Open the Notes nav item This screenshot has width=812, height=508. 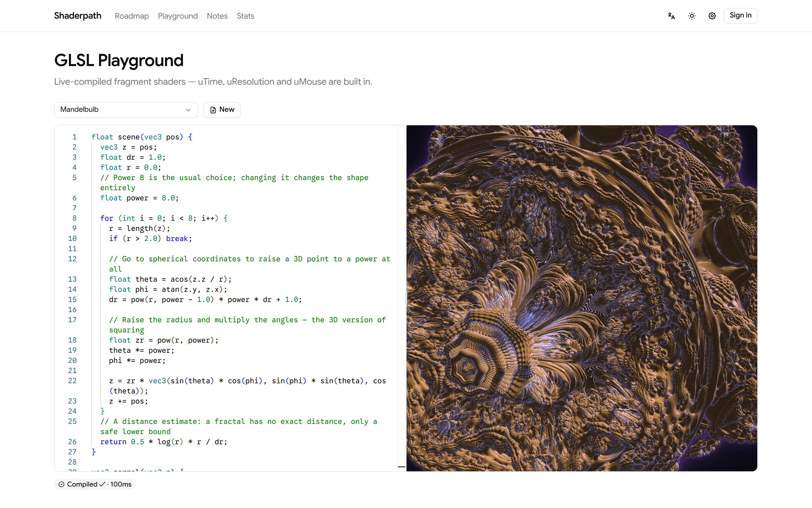pos(217,16)
